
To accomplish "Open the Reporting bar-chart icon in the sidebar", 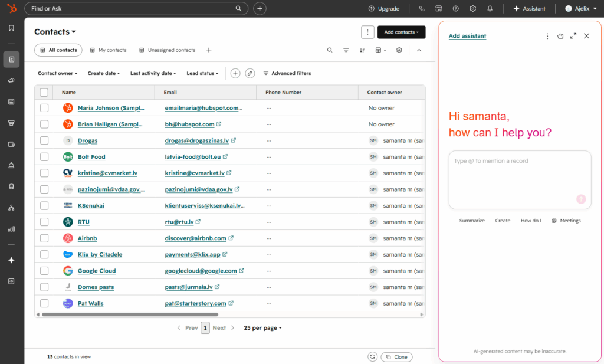I will point(11,229).
